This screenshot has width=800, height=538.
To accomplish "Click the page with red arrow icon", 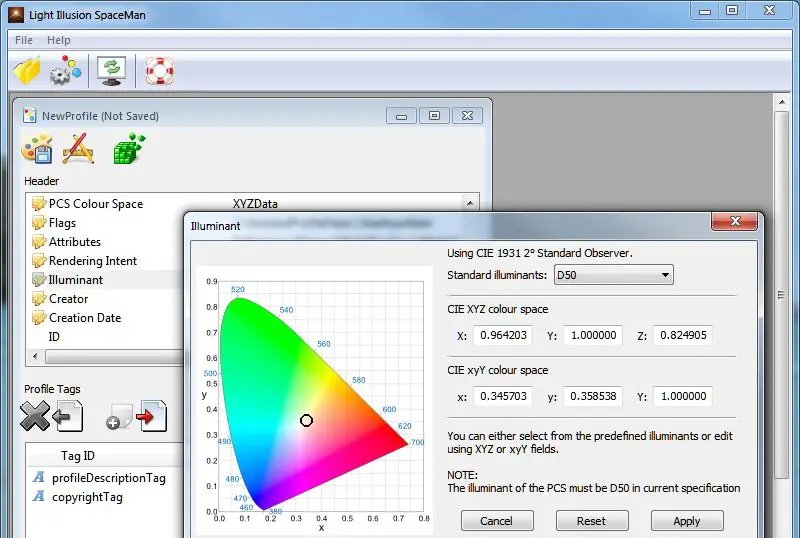I will [152, 416].
